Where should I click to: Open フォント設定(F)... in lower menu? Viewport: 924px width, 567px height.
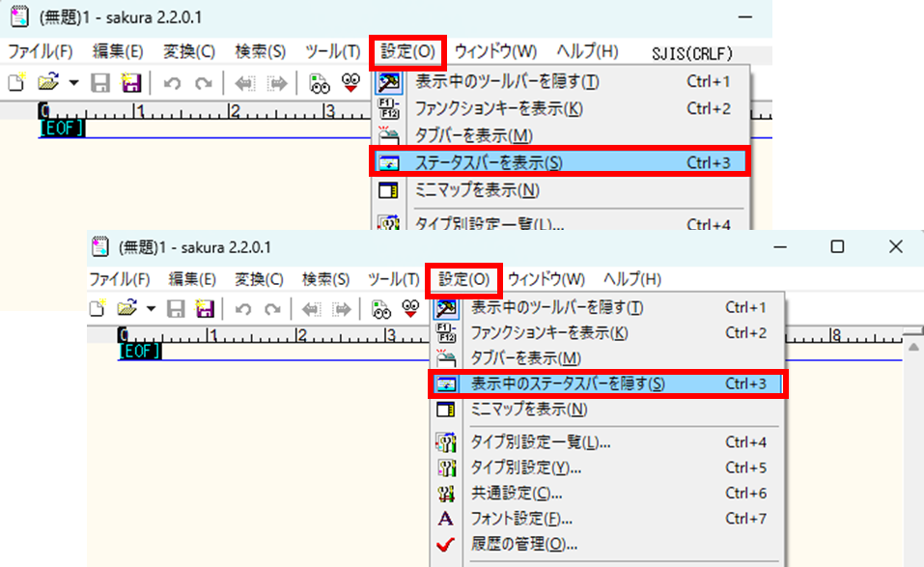pos(608,518)
